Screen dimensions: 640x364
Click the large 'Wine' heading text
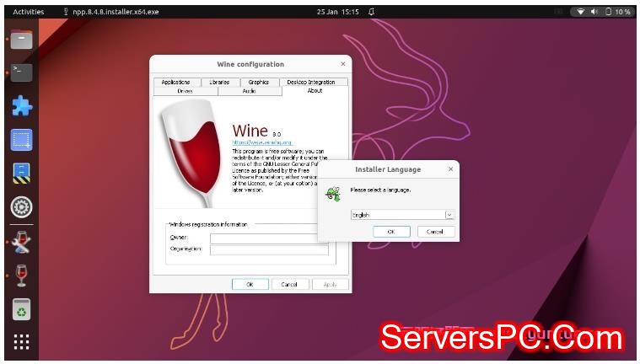coord(250,131)
